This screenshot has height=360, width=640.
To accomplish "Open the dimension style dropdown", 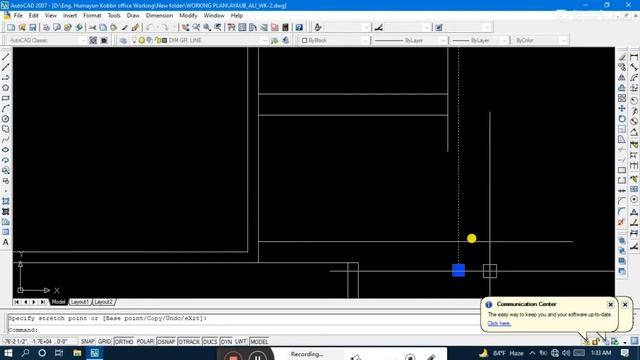I will (427, 27).
